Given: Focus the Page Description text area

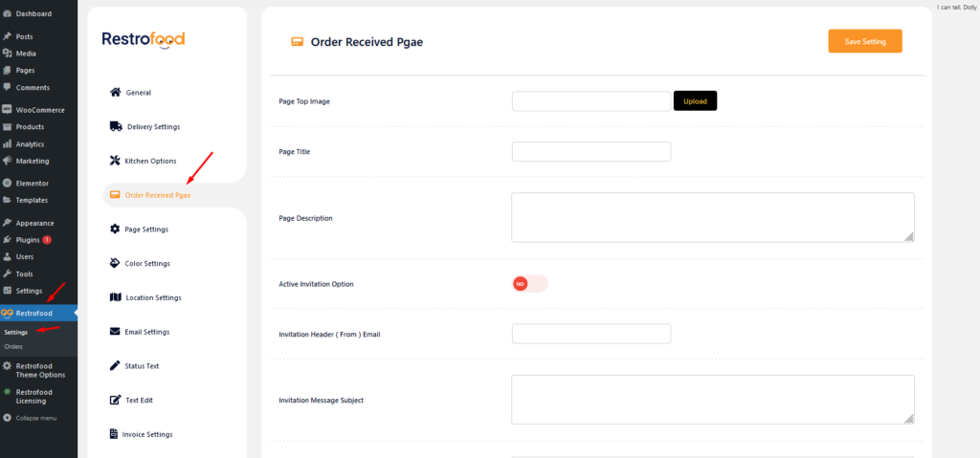Looking at the screenshot, I should click(x=712, y=217).
